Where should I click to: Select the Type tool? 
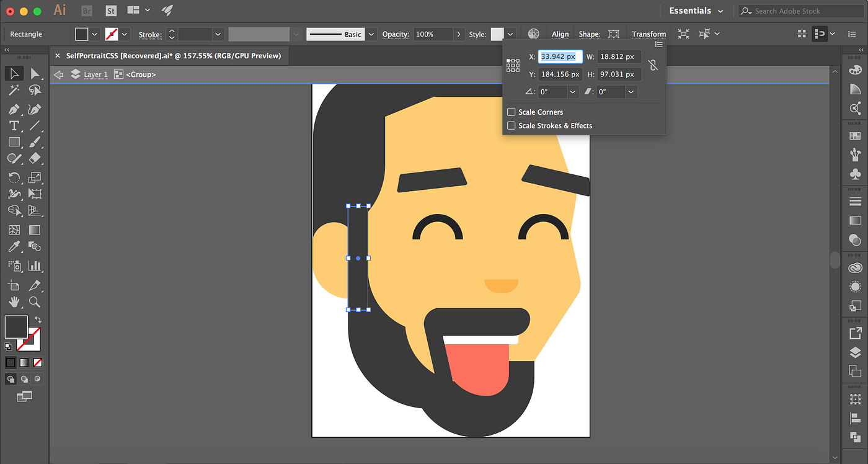pyautogui.click(x=14, y=126)
